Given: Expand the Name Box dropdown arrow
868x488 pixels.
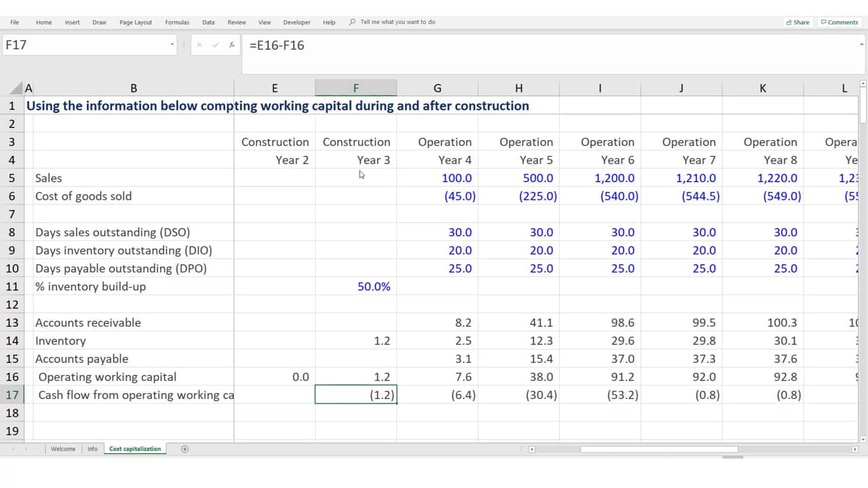Looking at the screenshot, I should pos(172,45).
